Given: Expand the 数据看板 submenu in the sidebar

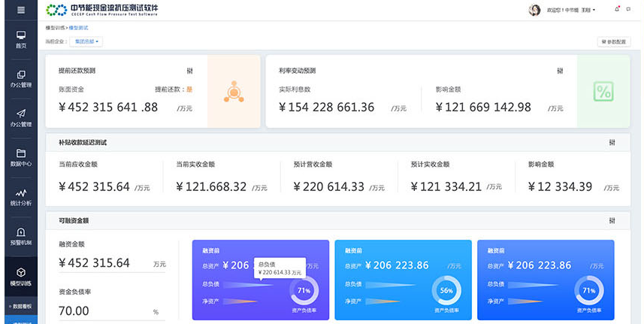Looking at the screenshot, I should 20,306.
